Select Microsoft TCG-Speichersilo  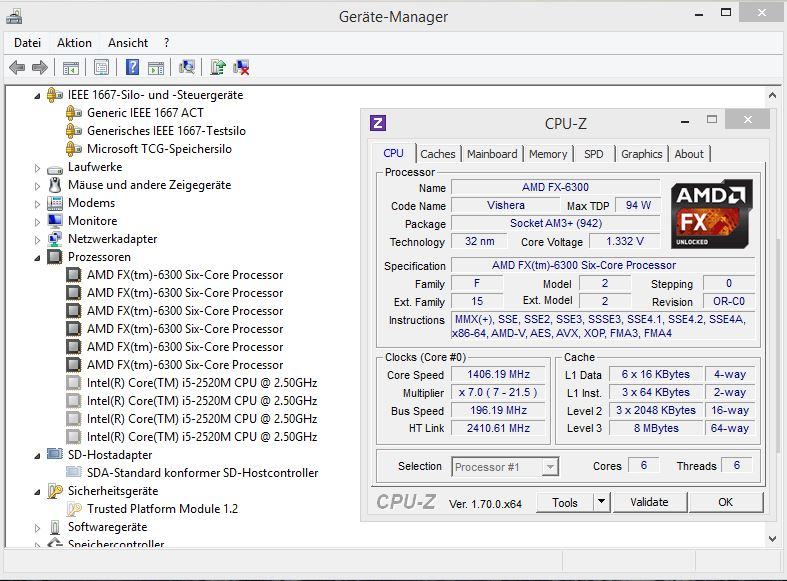click(159, 149)
